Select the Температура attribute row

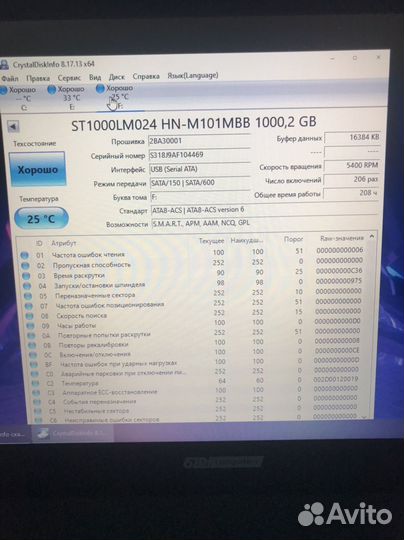point(196,381)
